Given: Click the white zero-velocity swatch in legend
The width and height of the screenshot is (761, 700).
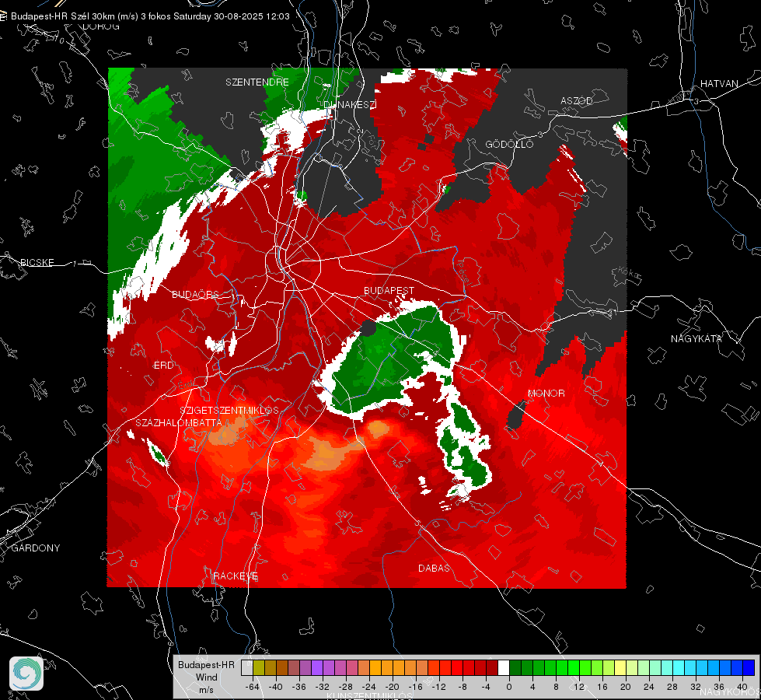Looking at the screenshot, I should click(x=504, y=668).
